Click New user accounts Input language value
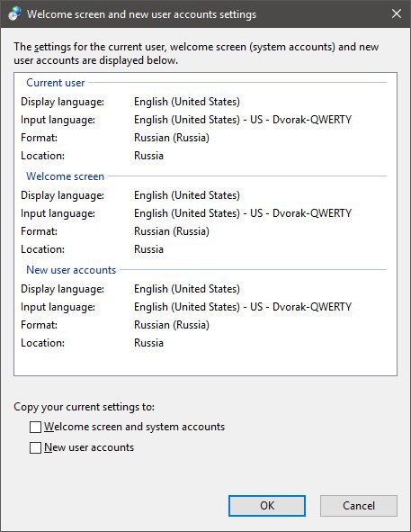 point(243,307)
